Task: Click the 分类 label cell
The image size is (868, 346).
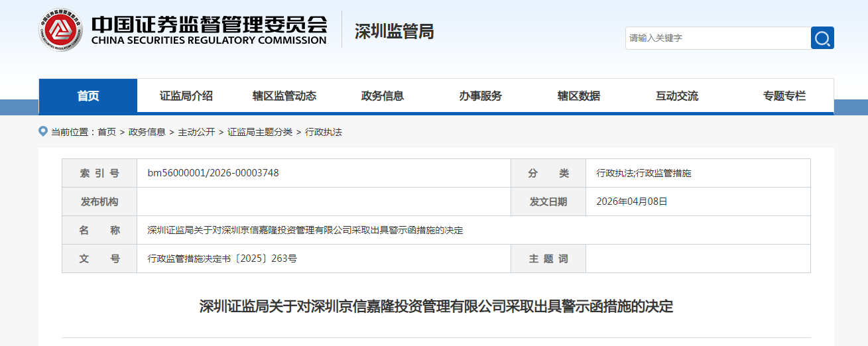Action: (x=548, y=173)
